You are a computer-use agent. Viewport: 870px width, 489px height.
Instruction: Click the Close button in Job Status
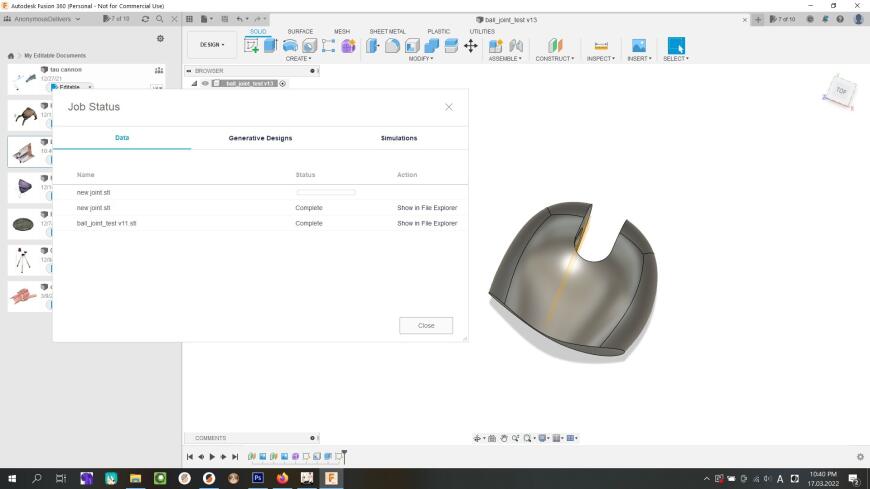coord(426,326)
